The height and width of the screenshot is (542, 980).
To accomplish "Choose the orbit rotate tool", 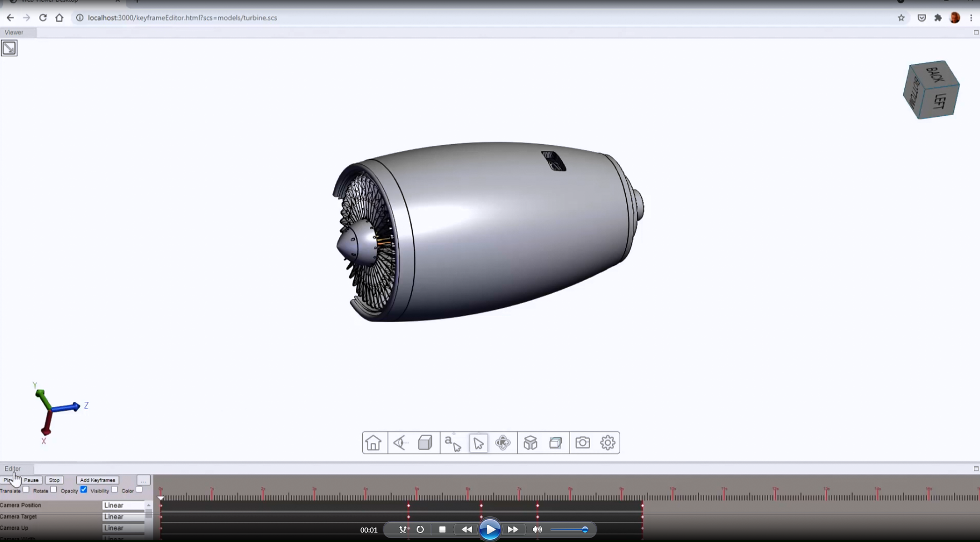I will [x=503, y=443].
